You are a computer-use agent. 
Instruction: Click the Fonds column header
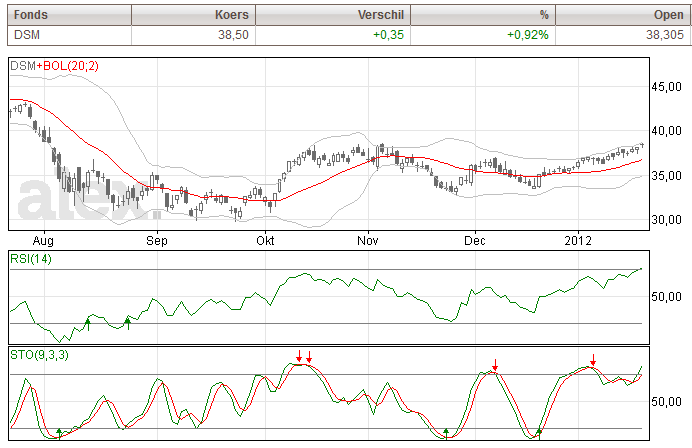(x=70, y=15)
